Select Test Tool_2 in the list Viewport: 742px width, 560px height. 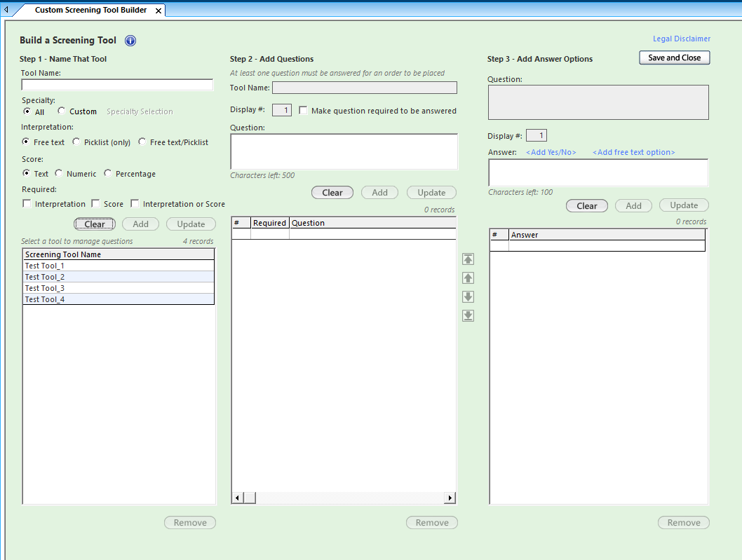[119, 277]
